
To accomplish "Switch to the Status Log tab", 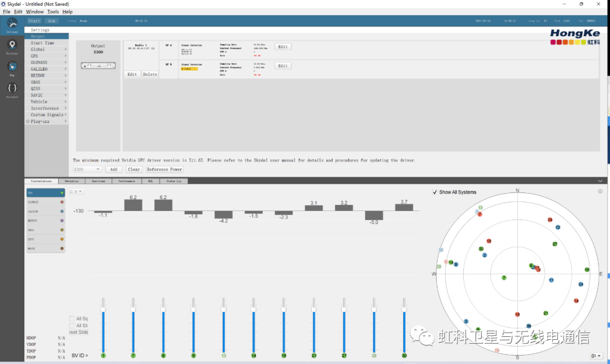I will 173,181.
